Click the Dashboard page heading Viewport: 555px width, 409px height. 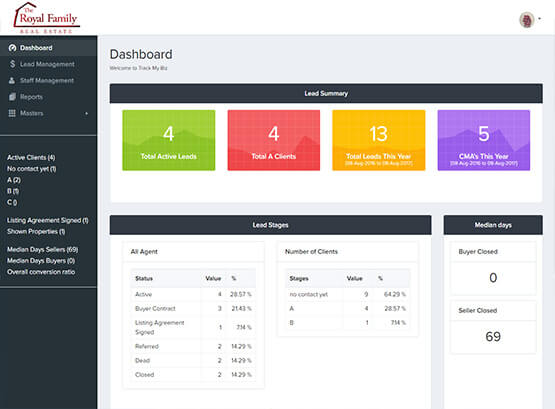141,54
